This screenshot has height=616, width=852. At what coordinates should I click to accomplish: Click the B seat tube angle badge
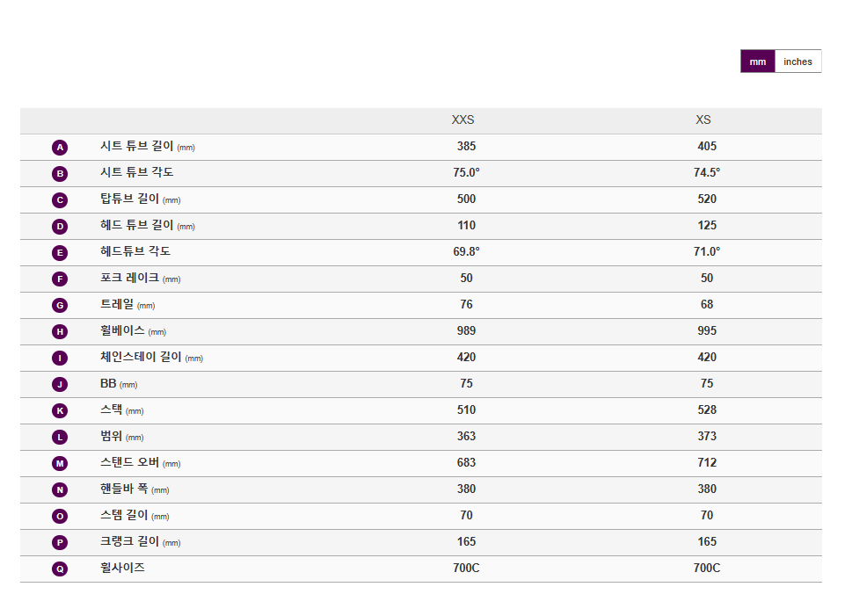60,174
